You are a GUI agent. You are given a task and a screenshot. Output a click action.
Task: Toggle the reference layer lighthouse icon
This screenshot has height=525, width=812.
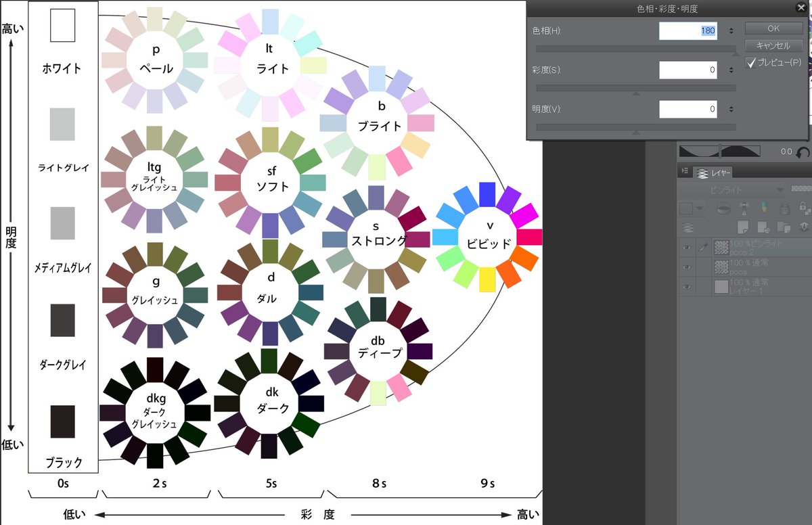[x=744, y=208]
